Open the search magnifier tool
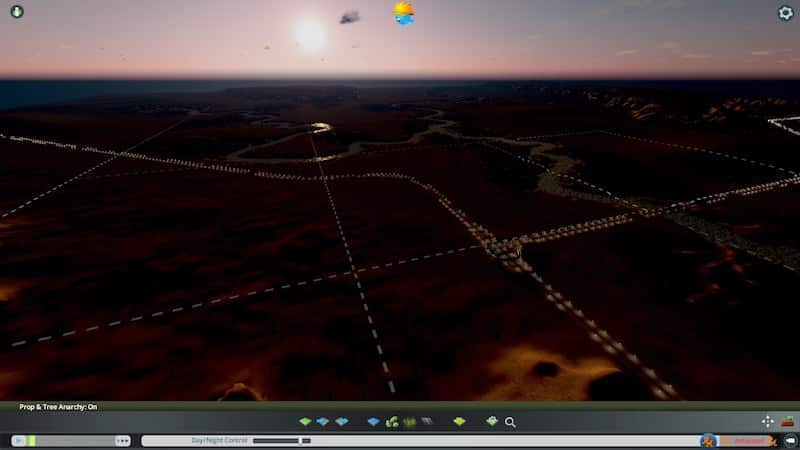 click(x=510, y=422)
